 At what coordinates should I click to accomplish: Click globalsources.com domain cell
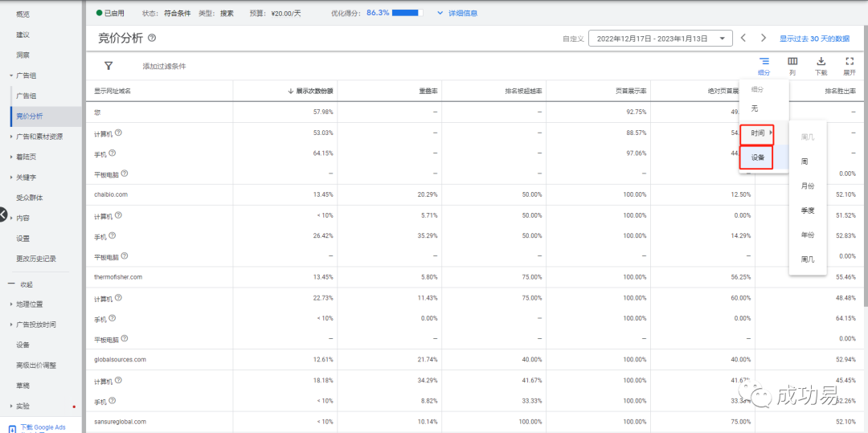[120, 359]
